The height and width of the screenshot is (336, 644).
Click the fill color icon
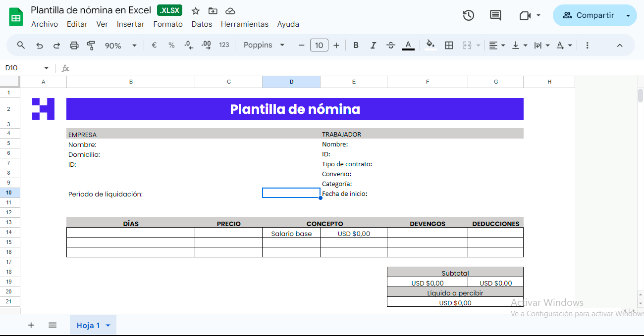point(429,45)
